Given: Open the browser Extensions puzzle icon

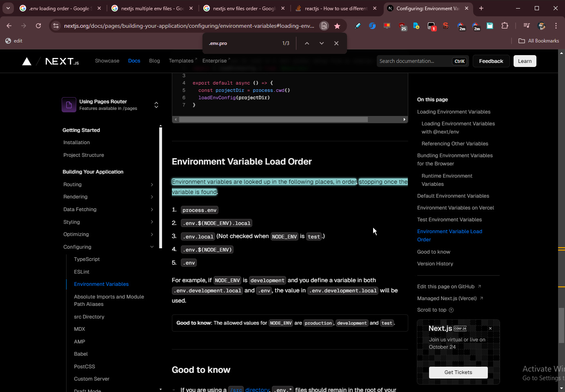Looking at the screenshot, I should (505, 26).
